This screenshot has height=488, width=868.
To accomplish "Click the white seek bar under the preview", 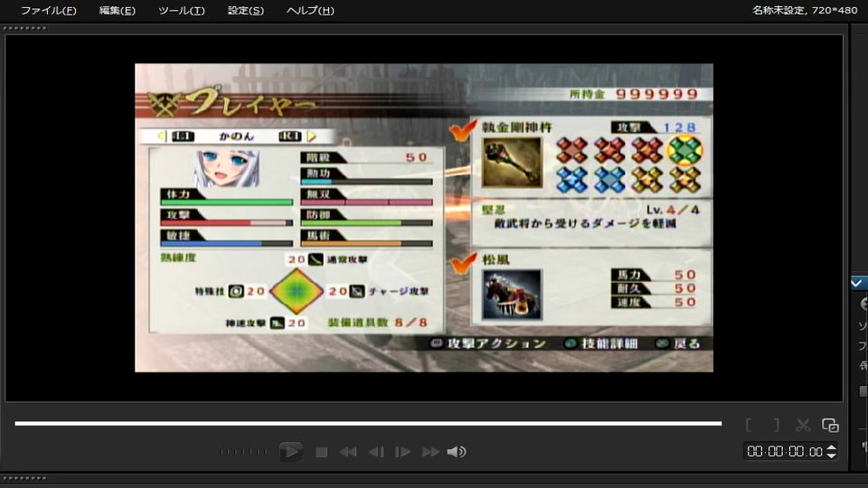I will [368, 423].
